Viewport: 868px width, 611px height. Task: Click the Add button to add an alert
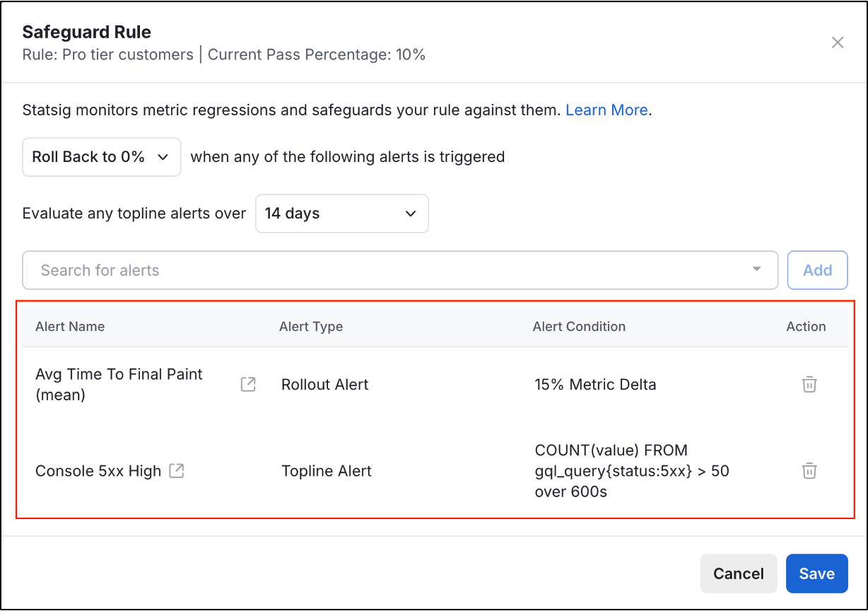click(x=817, y=270)
